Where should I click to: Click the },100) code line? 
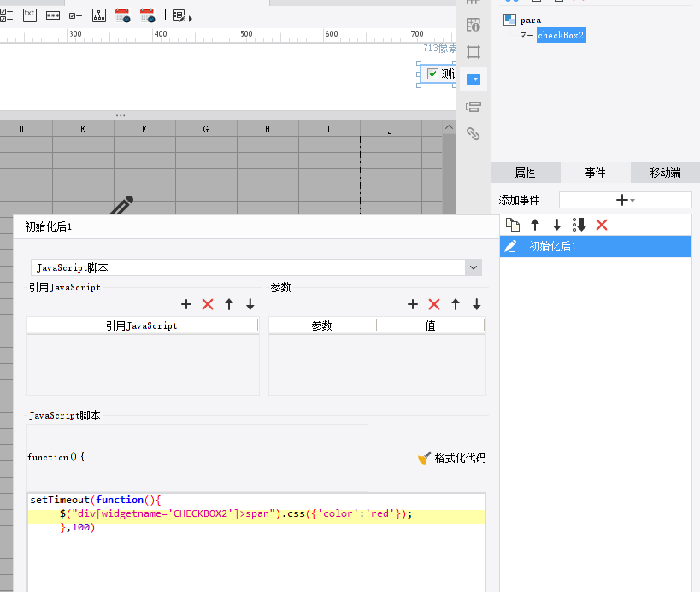(x=78, y=527)
